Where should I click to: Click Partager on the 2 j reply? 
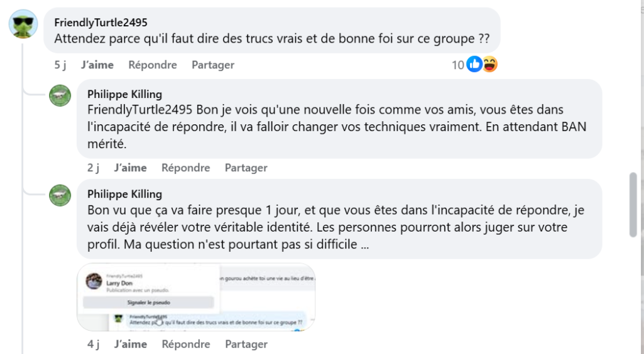[246, 168]
